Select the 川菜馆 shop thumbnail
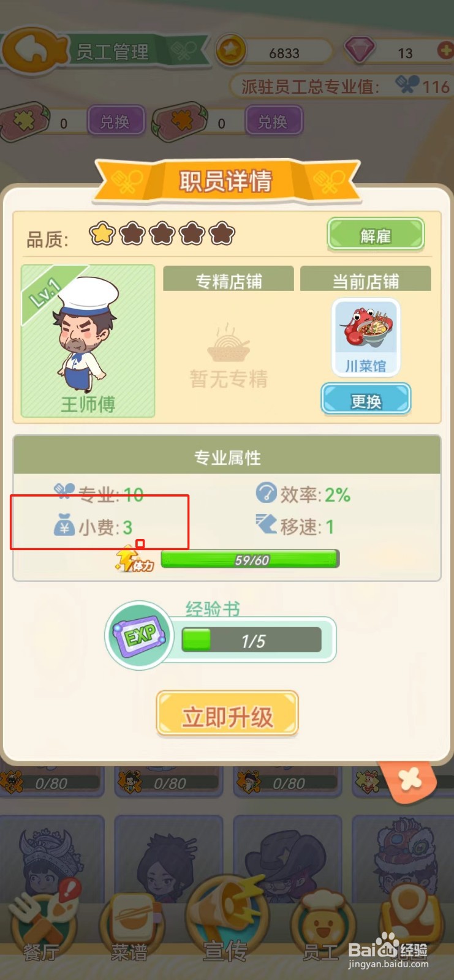The height and width of the screenshot is (980, 454). 366,337
